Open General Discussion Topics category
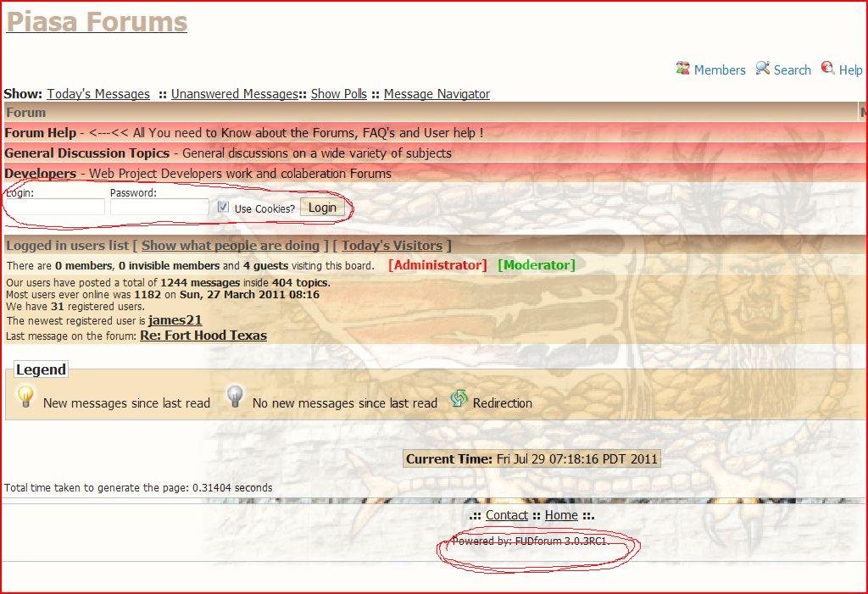 pyautogui.click(x=87, y=153)
